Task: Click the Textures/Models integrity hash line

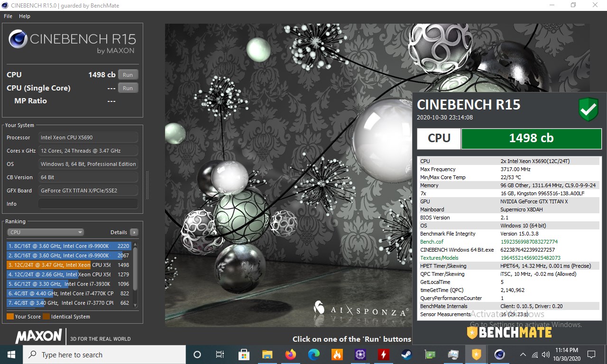Action: point(510,258)
